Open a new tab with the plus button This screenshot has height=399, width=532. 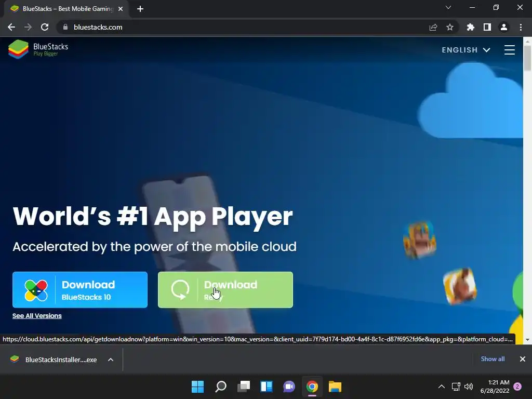[140, 9]
